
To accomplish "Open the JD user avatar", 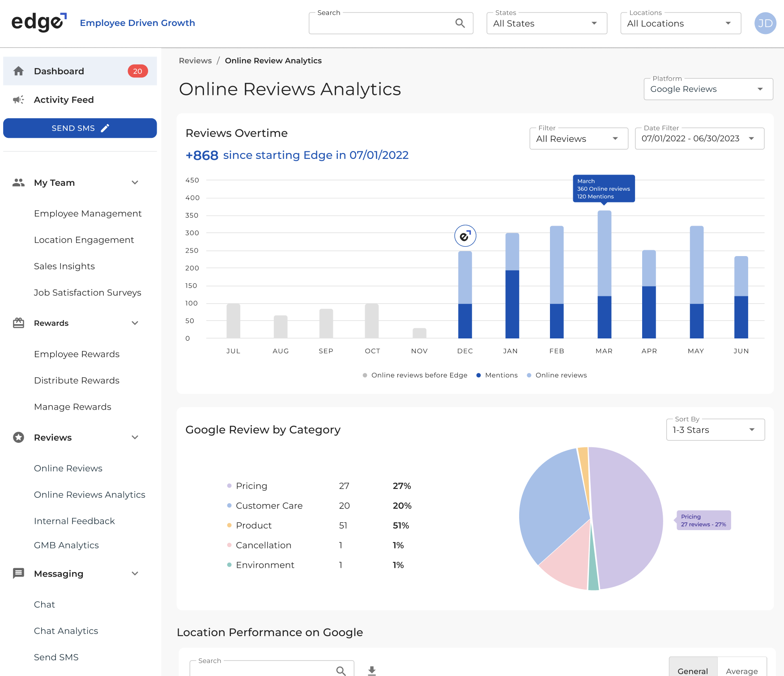I will [765, 23].
